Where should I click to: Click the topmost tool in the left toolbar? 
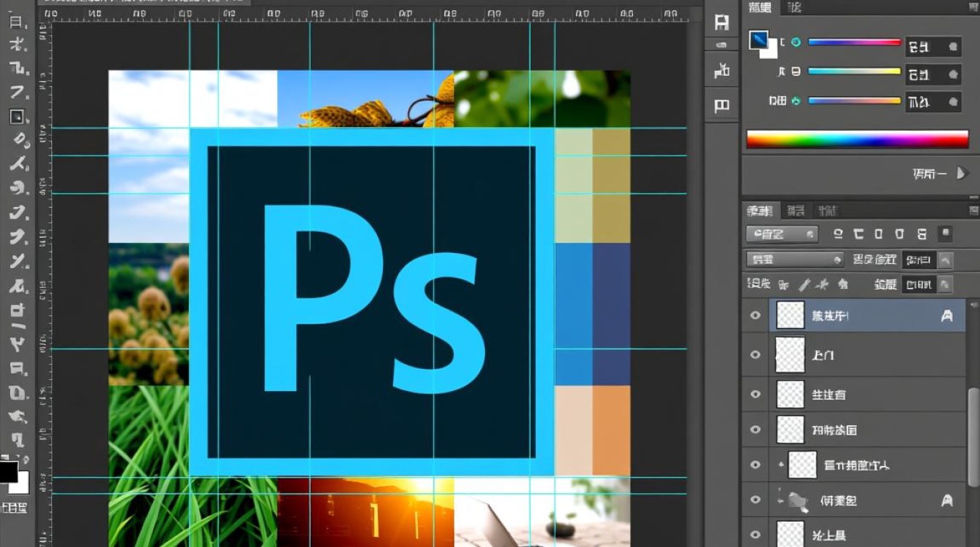pos(16,22)
